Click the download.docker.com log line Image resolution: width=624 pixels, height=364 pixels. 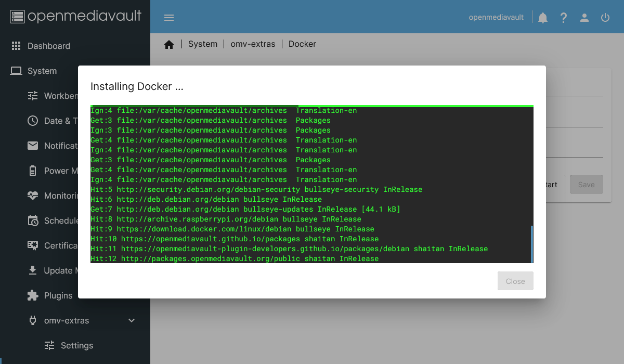(232, 229)
